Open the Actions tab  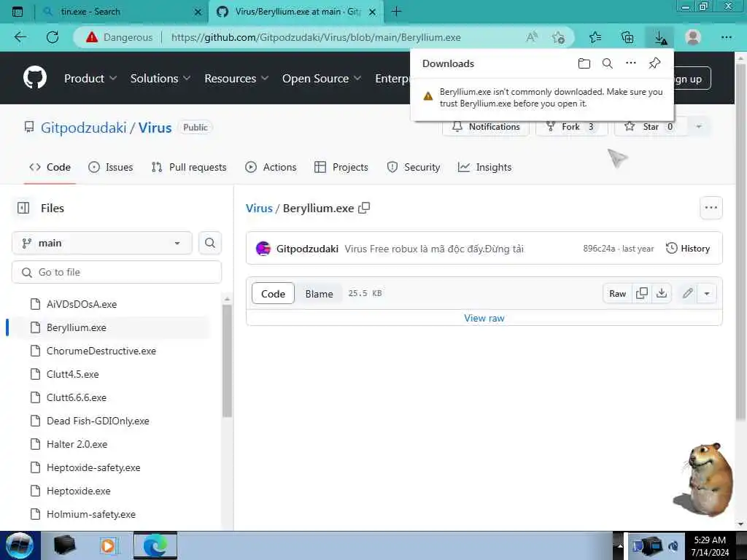[x=271, y=167]
